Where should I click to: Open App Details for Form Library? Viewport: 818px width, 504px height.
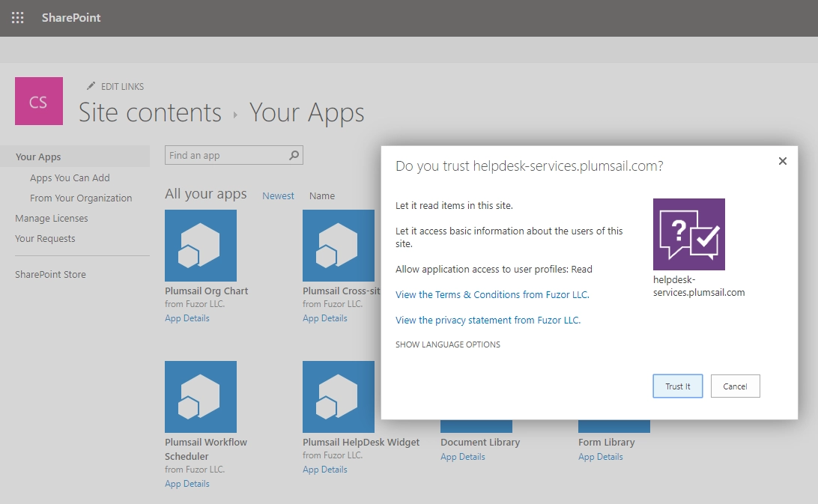point(600,457)
